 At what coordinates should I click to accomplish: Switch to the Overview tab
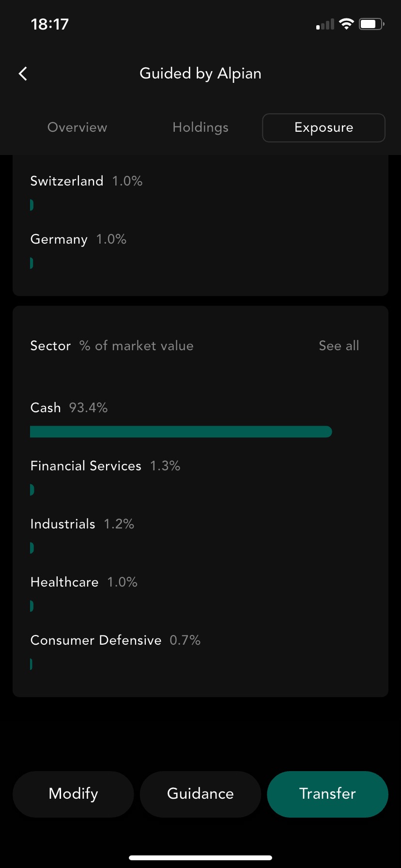[x=77, y=127]
